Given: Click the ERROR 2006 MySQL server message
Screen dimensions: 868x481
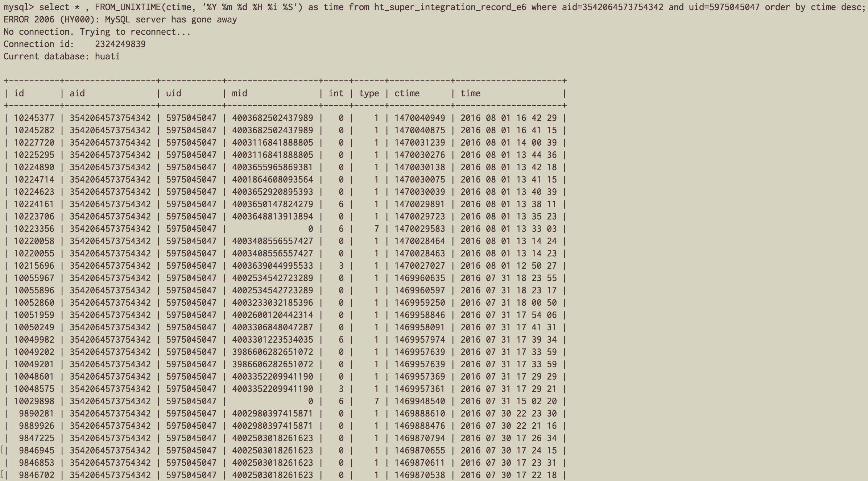Looking at the screenshot, I should (x=120, y=20).
